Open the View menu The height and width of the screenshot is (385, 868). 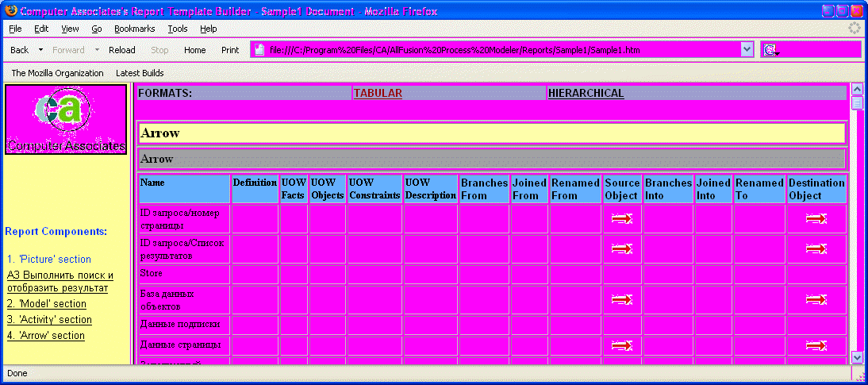point(71,29)
